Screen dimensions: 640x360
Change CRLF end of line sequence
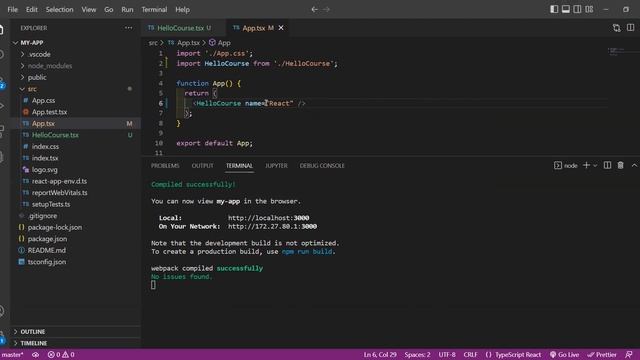470,354
